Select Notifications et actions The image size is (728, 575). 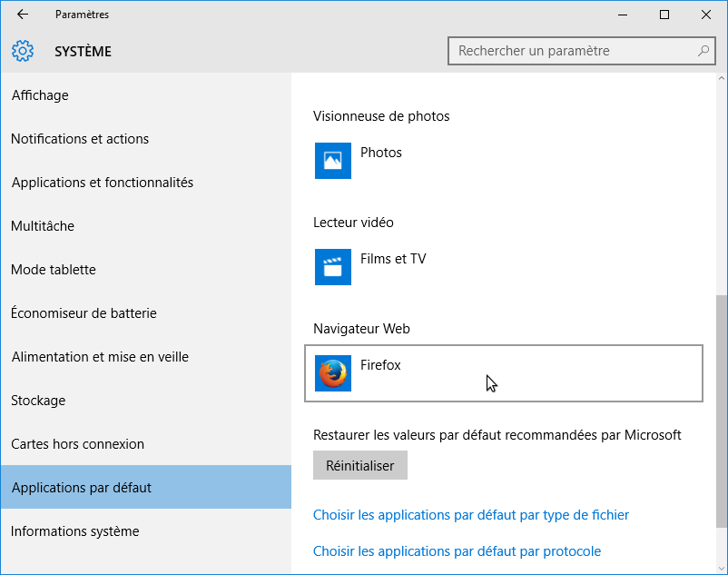coord(80,139)
